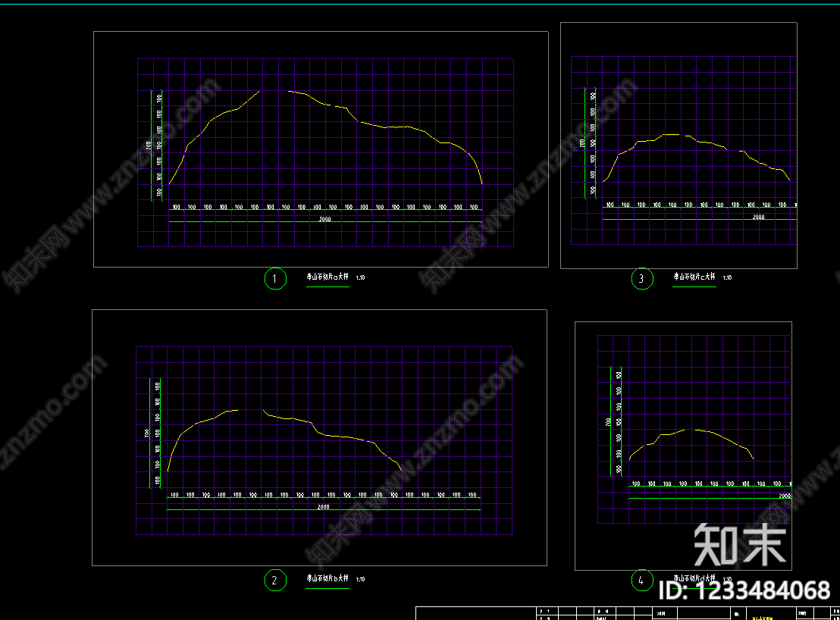Image resolution: width=840 pixels, height=620 pixels.
Task: Select the 2000 dimension text in detail 2
Action: tap(324, 507)
